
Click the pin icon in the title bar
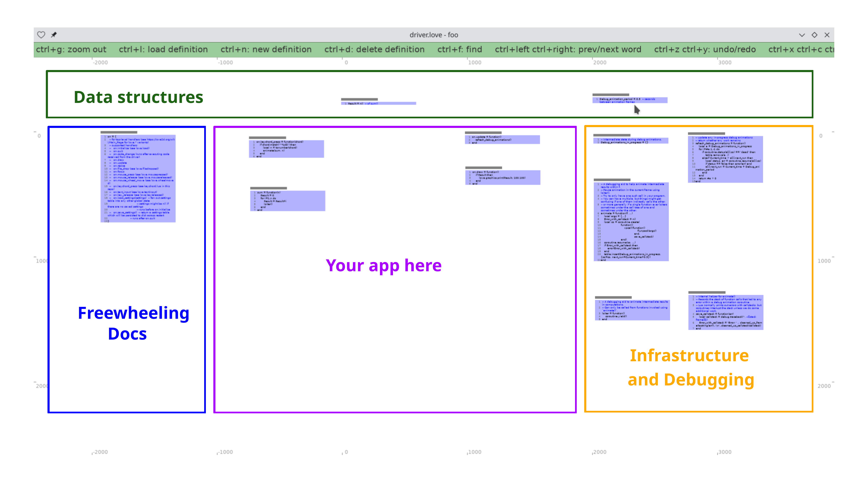pos(54,35)
